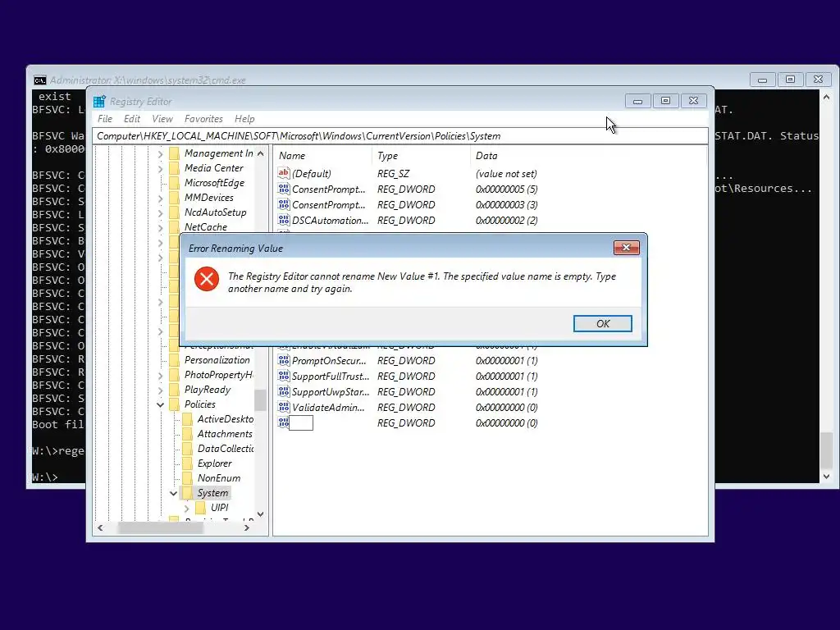Open the Favorites menu in Registry Editor
Image resolution: width=840 pixels, height=630 pixels.
(203, 119)
